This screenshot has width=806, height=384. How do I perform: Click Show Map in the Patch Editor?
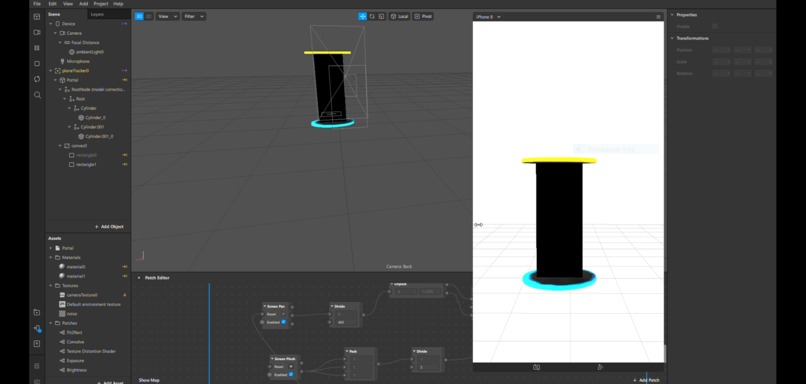pos(149,380)
